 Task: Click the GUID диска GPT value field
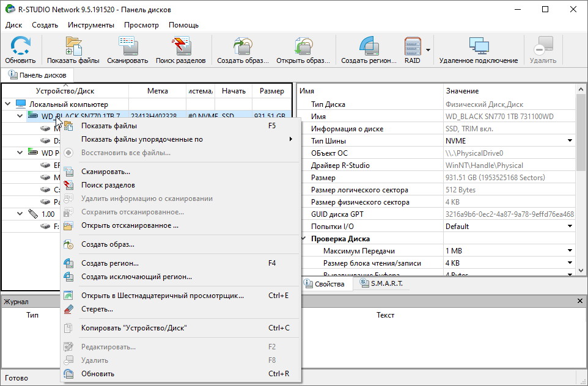[509, 214]
